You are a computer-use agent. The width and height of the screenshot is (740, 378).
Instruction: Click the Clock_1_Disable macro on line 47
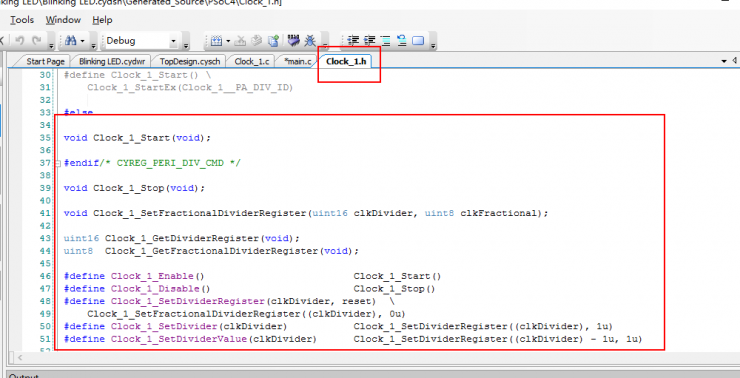pos(155,289)
